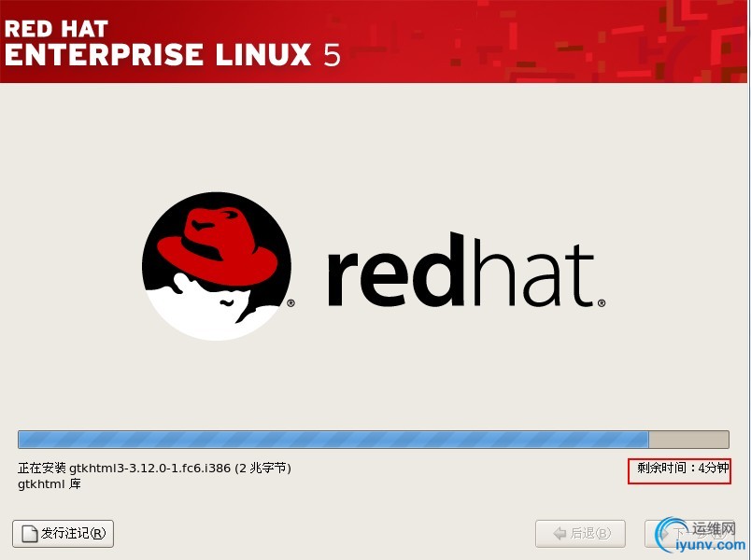Click the RED HAT text in the banner
751x560 pixels.
56,29
